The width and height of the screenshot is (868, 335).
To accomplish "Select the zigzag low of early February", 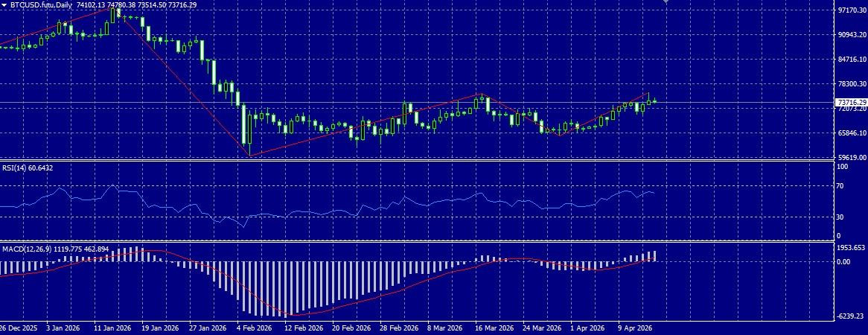I will tap(250, 156).
